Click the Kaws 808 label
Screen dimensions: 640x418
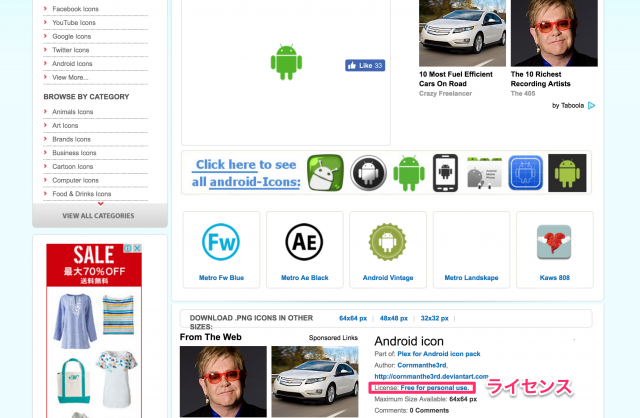(x=554, y=278)
